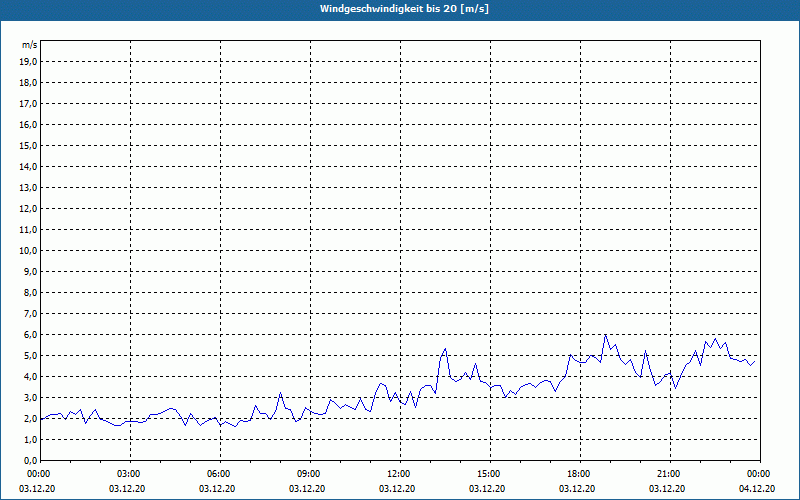Select the '18:00' time axis label

tap(581, 474)
